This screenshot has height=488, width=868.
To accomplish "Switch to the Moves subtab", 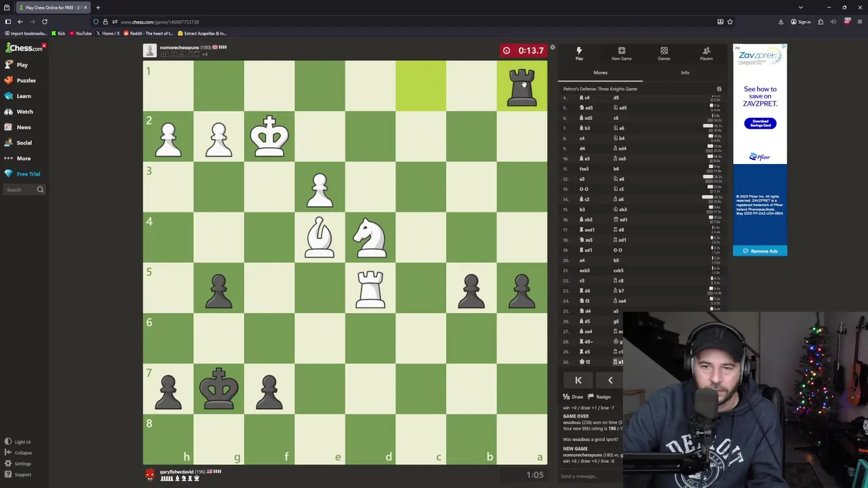I will pyautogui.click(x=600, y=73).
